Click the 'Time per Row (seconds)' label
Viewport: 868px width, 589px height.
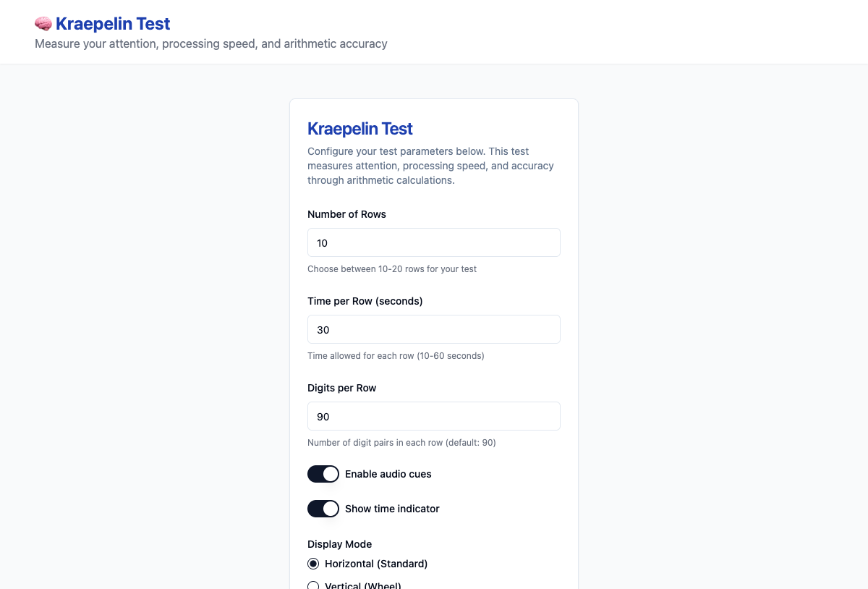click(x=365, y=301)
